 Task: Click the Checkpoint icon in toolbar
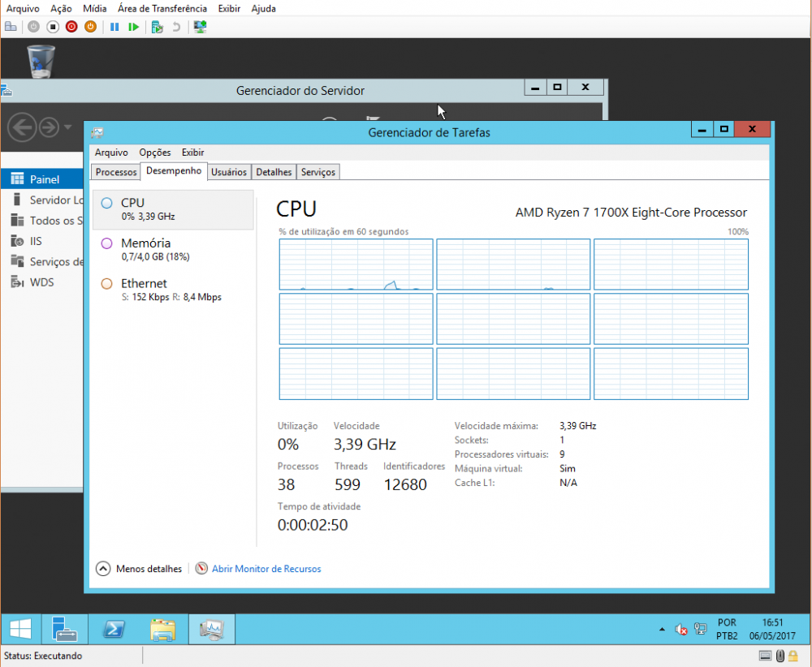pos(158,27)
